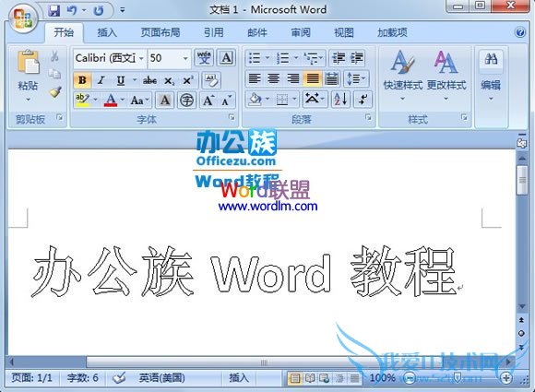
Task: Add a character border
Action: pos(227,58)
